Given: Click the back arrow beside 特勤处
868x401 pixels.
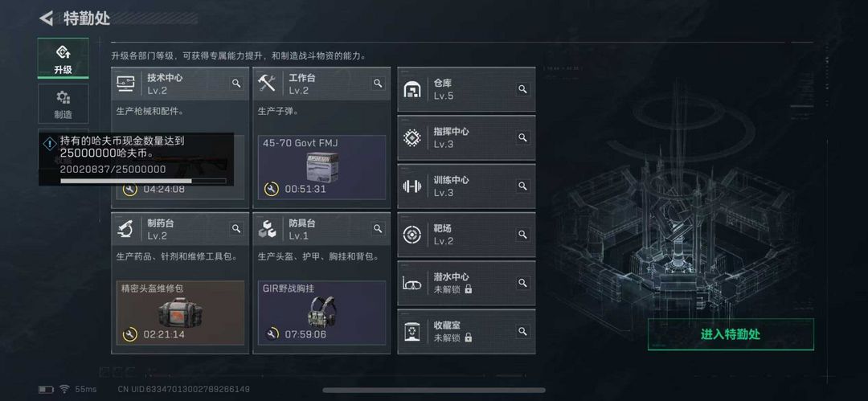Looking at the screenshot, I should coord(46,18).
